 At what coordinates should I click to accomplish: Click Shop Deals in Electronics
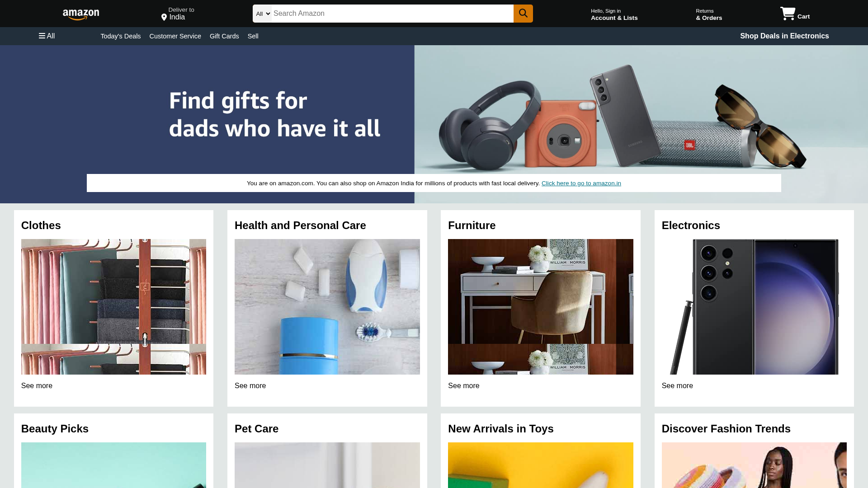pyautogui.click(x=784, y=36)
